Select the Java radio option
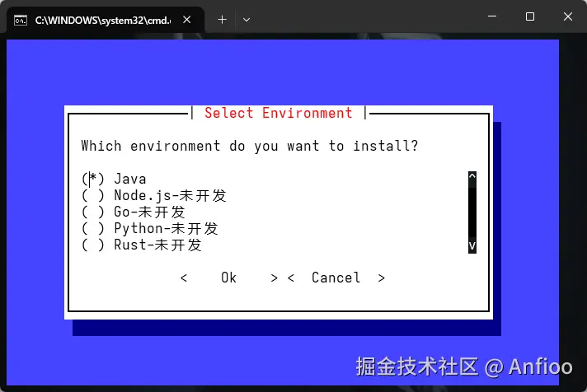Screen dimensions: 587x392 pyautogui.click(x=114, y=179)
